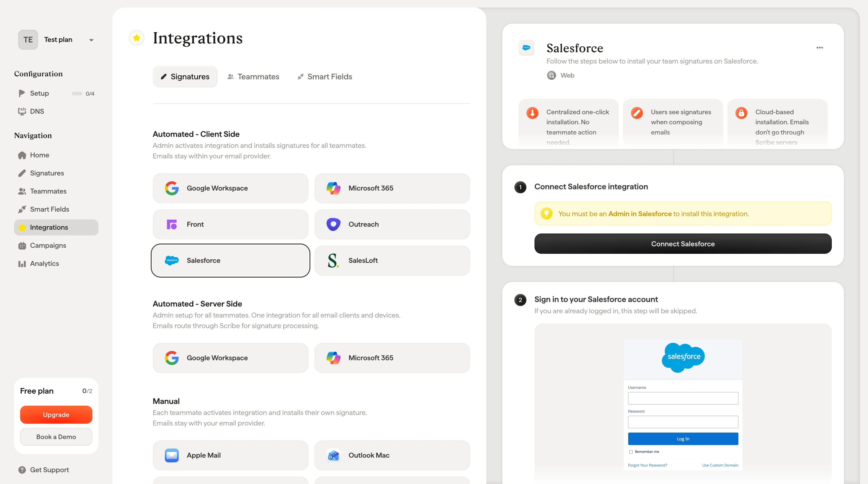
Task: Choose Apple Mail manual integration
Action: pyautogui.click(x=231, y=455)
